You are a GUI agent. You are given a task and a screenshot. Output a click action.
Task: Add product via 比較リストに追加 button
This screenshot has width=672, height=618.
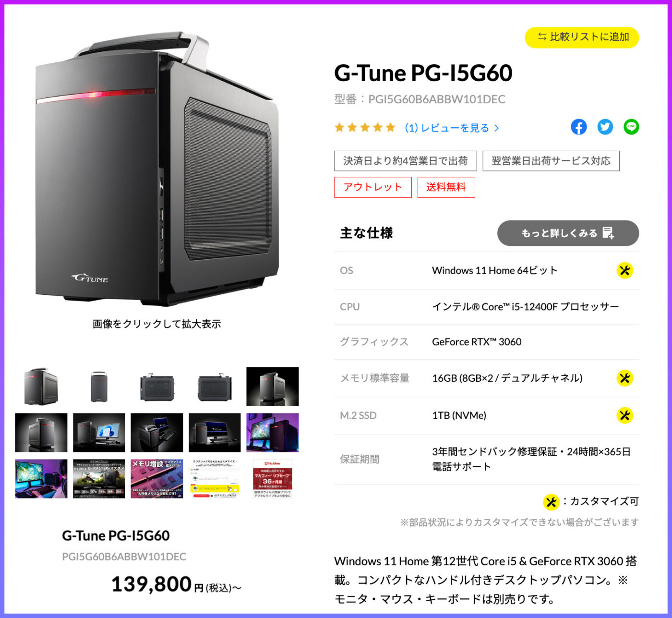point(582,37)
